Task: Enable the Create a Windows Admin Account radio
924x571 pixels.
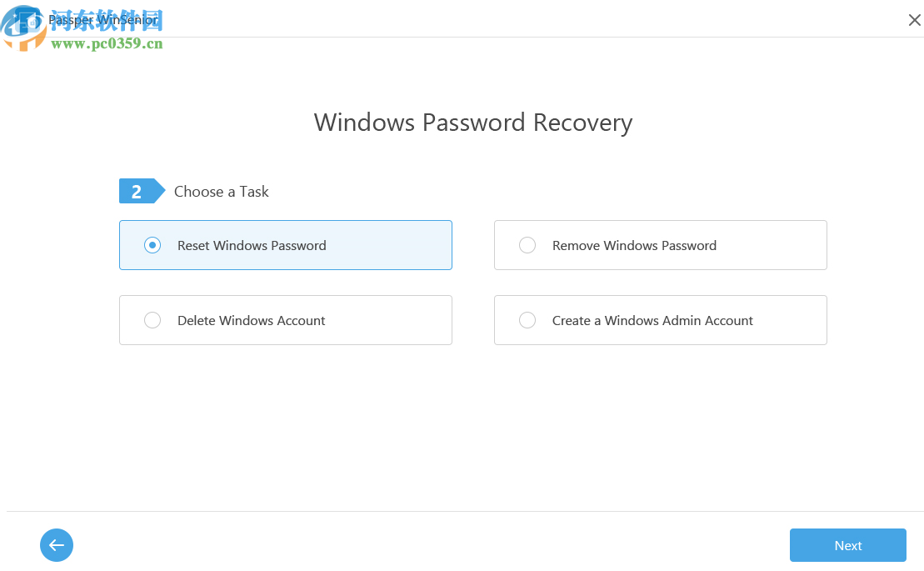Action: click(527, 320)
